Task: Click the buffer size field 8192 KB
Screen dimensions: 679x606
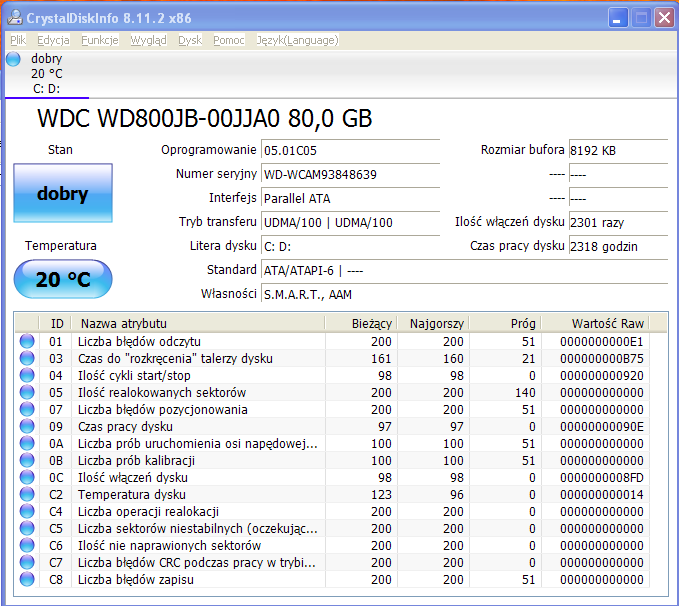Action: point(618,151)
